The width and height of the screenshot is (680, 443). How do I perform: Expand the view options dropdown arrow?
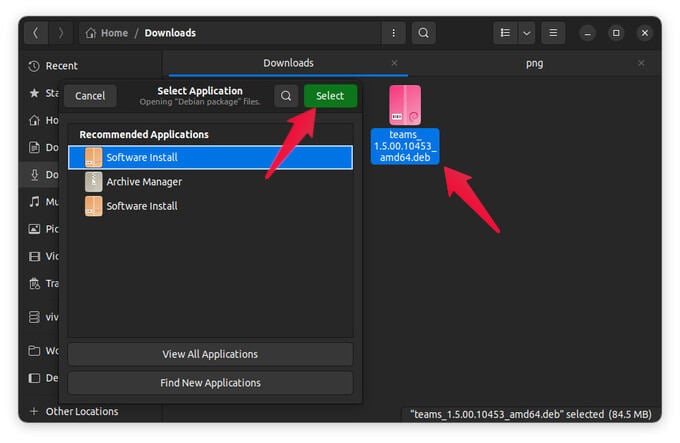526,33
